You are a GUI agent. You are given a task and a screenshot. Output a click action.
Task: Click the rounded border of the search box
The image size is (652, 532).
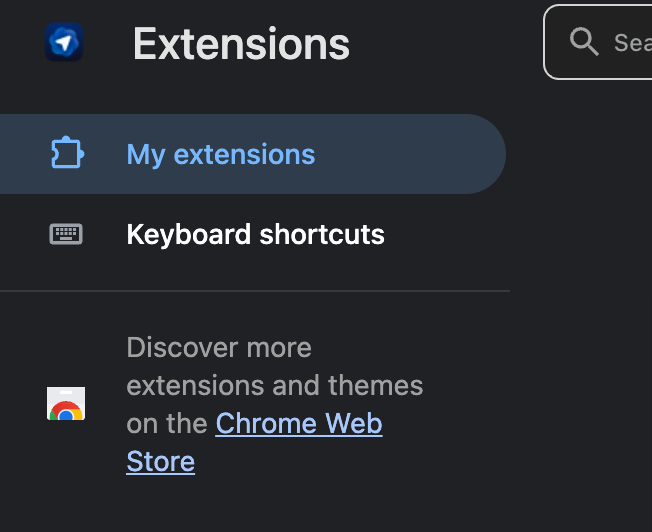tap(545, 42)
